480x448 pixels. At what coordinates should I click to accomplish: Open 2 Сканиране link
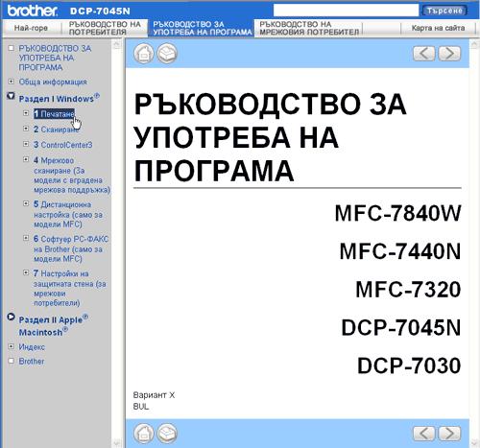[57, 130]
